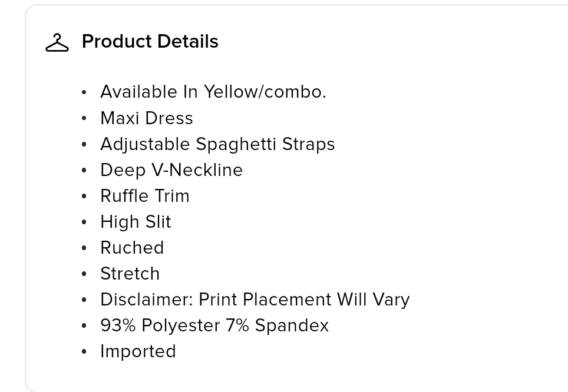Viewport: 568px width, 392px height.
Task: Click the bullet before Imported
Action: pos(84,351)
